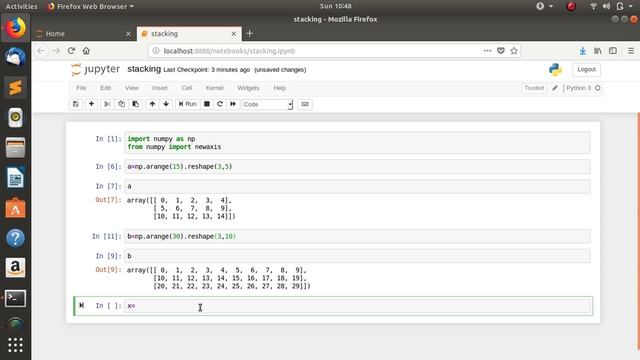Viewport: 640px width, 360px height.
Task: Close the stacking tab
Action: click(x=234, y=33)
